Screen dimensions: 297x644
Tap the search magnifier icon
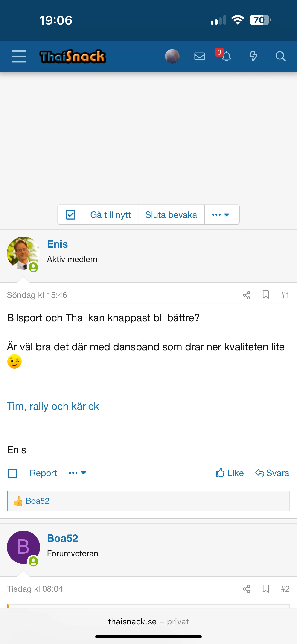(280, 56)
